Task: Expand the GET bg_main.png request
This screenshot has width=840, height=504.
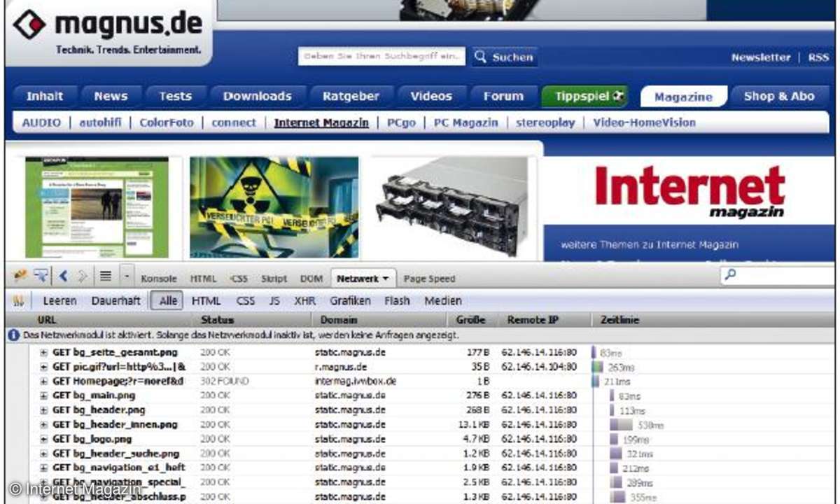Action: (x=43, y=396)
